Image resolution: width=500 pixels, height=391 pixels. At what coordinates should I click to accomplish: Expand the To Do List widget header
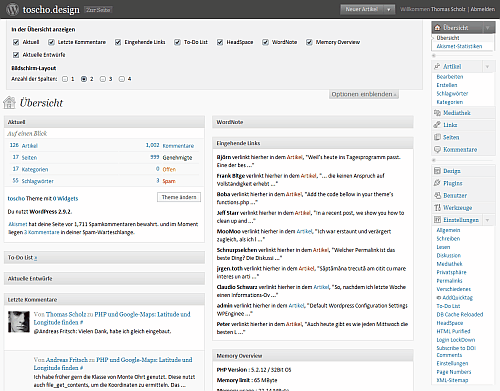point(104,257)
